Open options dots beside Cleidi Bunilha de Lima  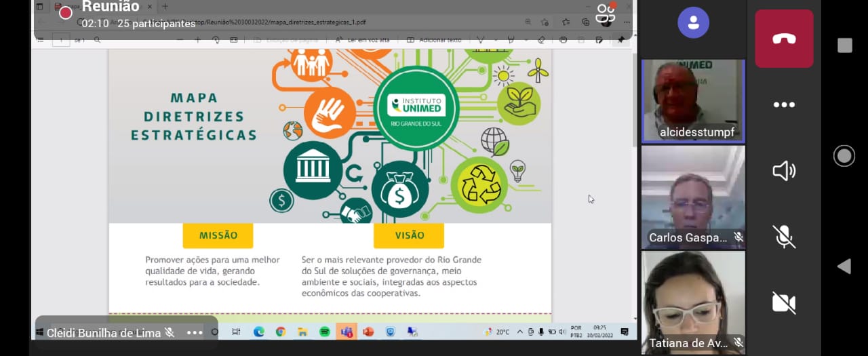tap(195, 333)
